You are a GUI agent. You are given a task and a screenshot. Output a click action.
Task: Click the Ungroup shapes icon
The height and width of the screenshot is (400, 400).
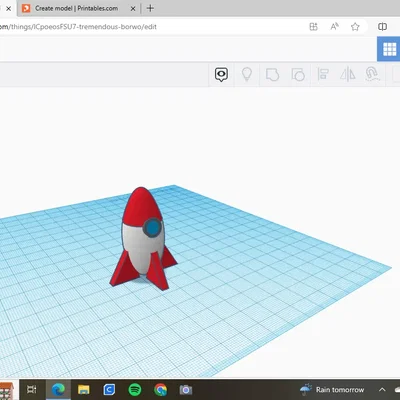coord(298,75)
